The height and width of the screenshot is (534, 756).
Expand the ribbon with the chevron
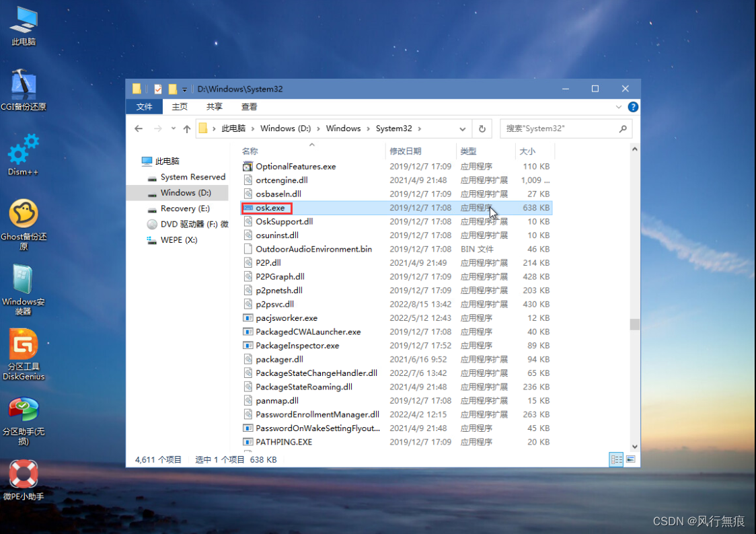[619, 107]
